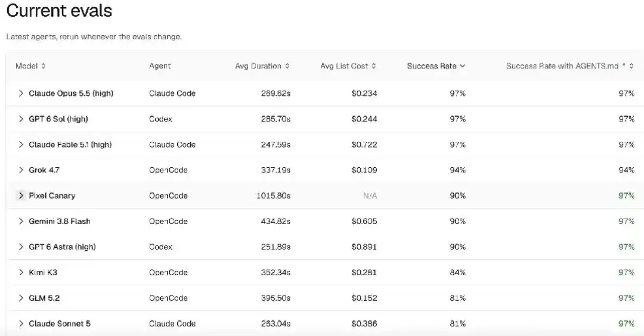Viewport: 644px width, 336px height.
Task: Select the Grok 4.7 model name
Action: [44, 170]
